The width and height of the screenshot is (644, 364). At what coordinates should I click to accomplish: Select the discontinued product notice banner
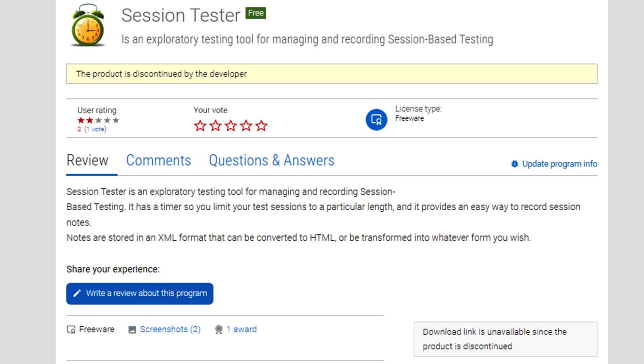(x=331, y=74)
